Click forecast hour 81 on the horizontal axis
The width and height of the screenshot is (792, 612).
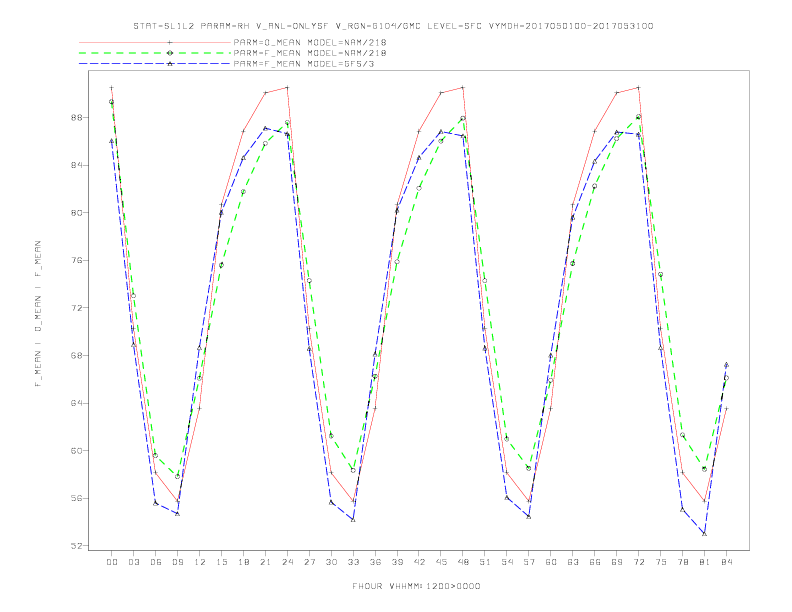click(x=705, y=562)
